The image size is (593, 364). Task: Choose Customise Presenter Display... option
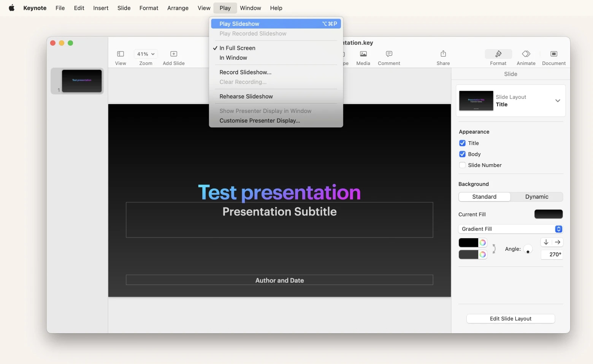coord(276,121)
